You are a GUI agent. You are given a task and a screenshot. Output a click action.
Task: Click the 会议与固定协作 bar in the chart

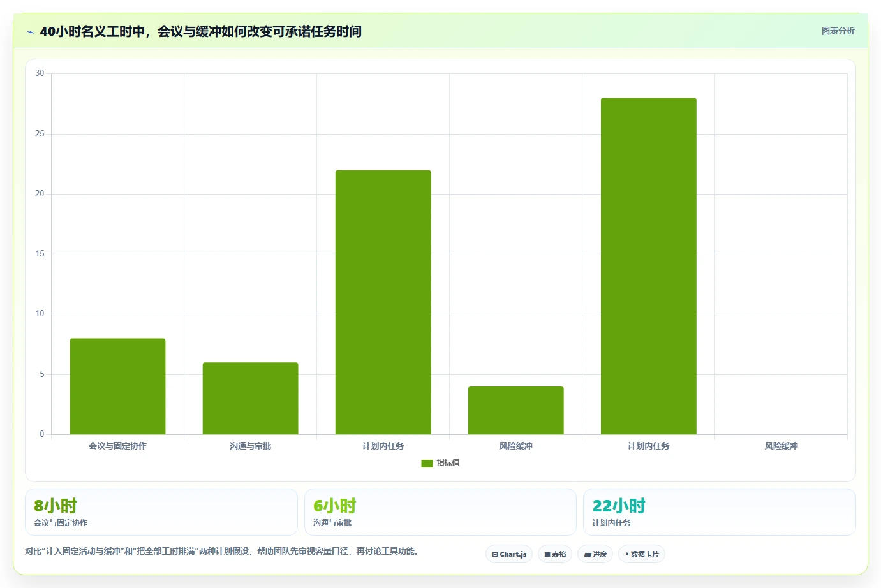point(117,386)
